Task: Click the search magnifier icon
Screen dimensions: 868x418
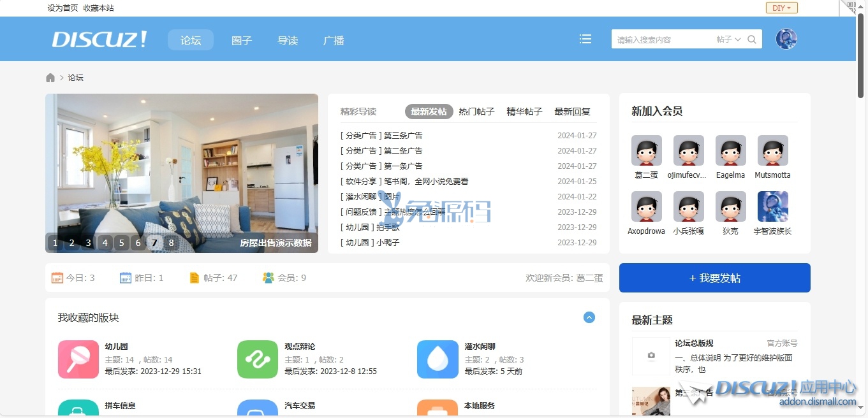Action: 752,40
